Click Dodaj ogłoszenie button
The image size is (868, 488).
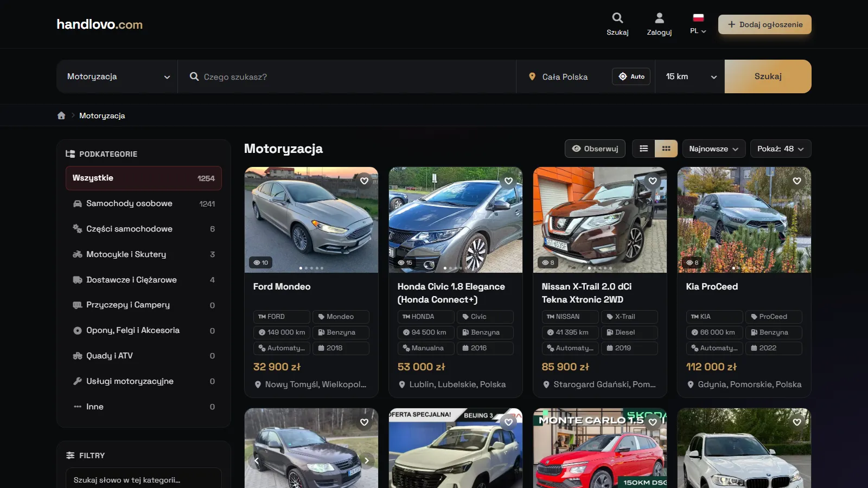point(765,24)
